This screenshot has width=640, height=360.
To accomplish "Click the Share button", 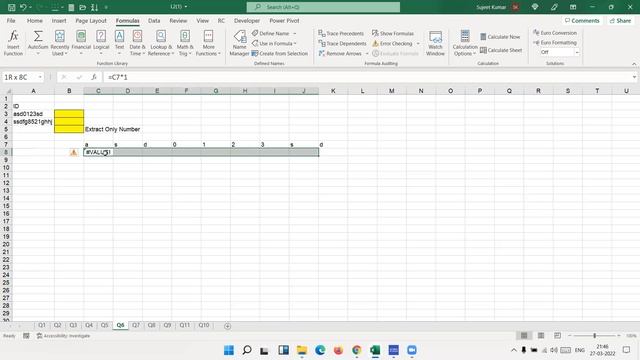I will coord(620,20).
